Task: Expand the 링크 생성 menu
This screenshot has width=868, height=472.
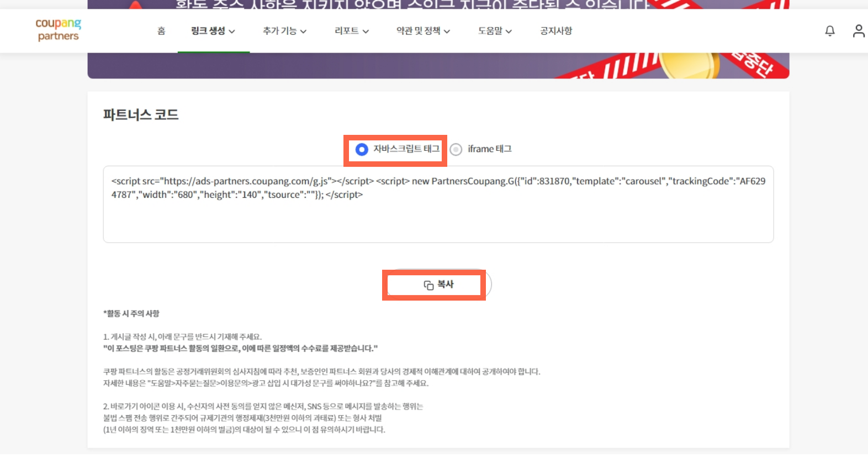Action: pos(213,31)
